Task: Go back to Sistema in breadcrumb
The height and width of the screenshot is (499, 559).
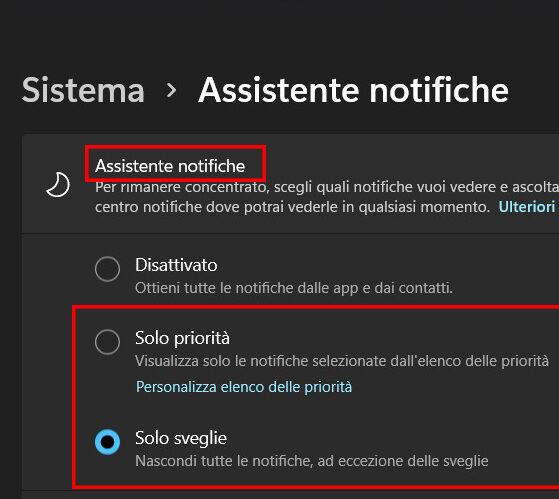Action: click(83, 91)
